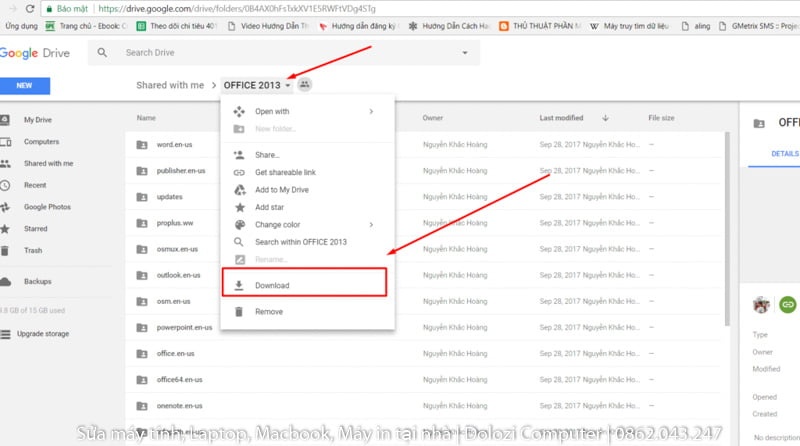Switch to the DETAILS tab
The image size is (800, 446).
[x=785, y=154]
